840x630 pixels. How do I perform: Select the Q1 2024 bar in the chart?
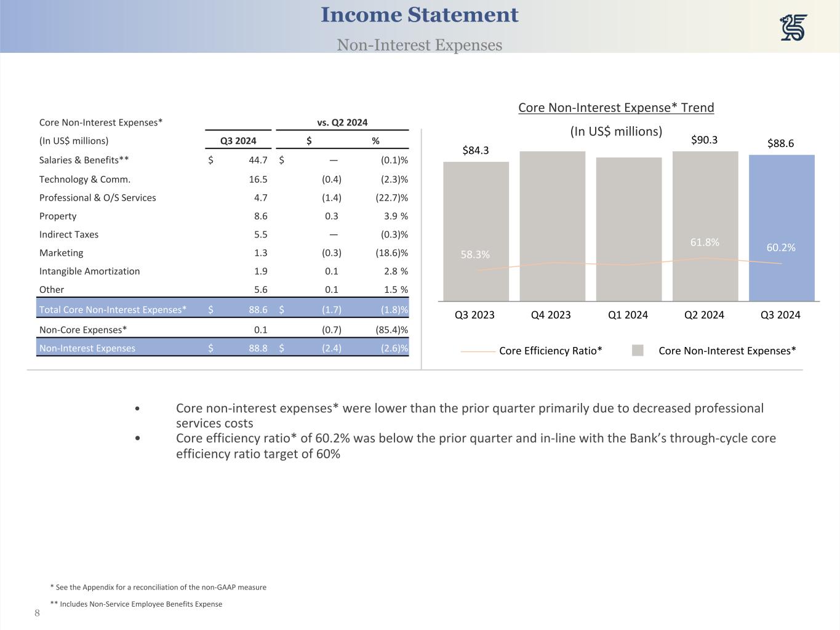[x=629, y=229]
